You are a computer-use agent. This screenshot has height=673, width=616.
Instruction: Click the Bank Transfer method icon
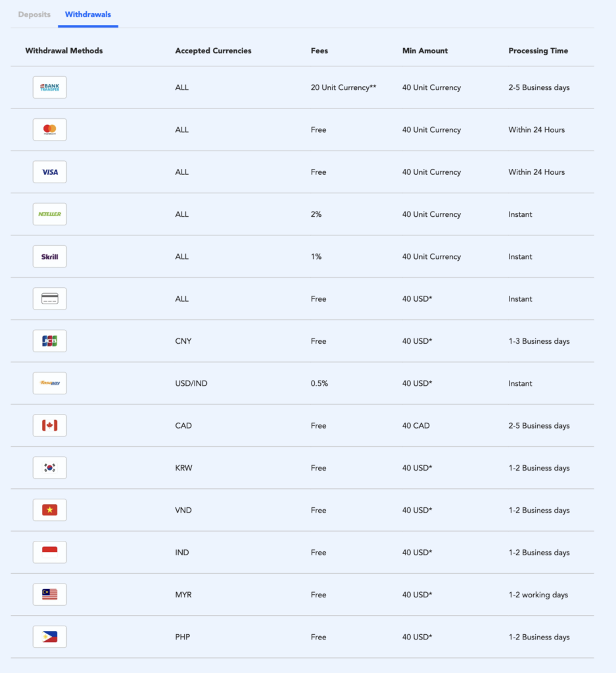pyautogui.click(x=50, y=87)
